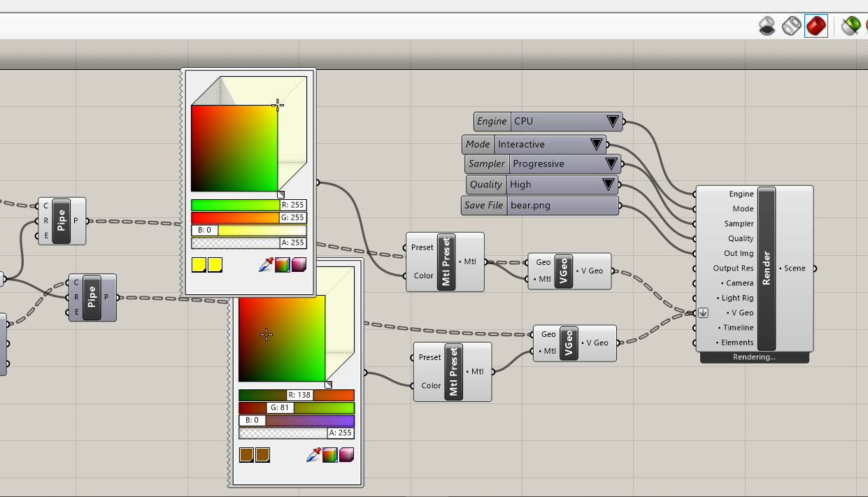Expand the Mode Interactive dropdown
868x497 pixels.
(x=596, y=145)
